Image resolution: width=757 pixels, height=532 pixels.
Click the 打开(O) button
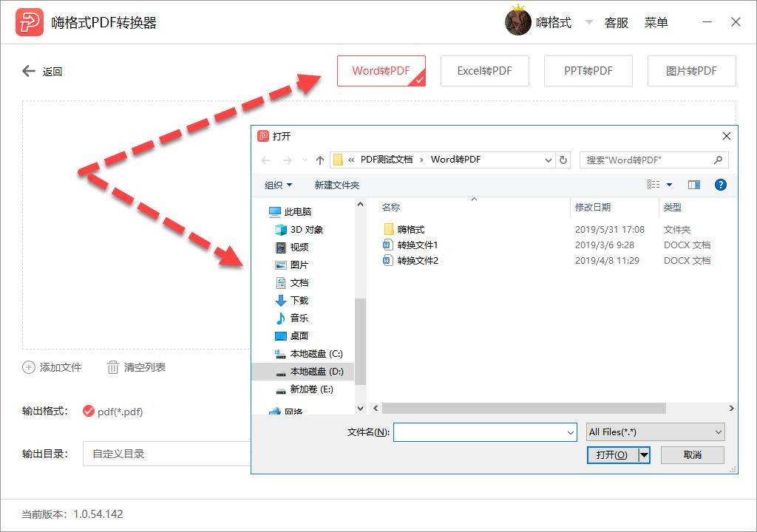click(612, 454)
